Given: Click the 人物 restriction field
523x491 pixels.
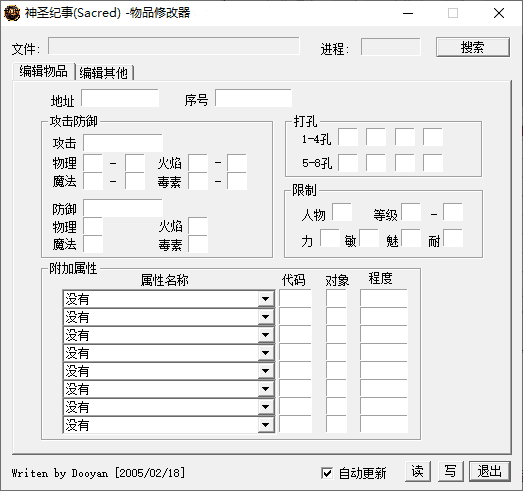Looking at the screenshot, I should [342, 212].
